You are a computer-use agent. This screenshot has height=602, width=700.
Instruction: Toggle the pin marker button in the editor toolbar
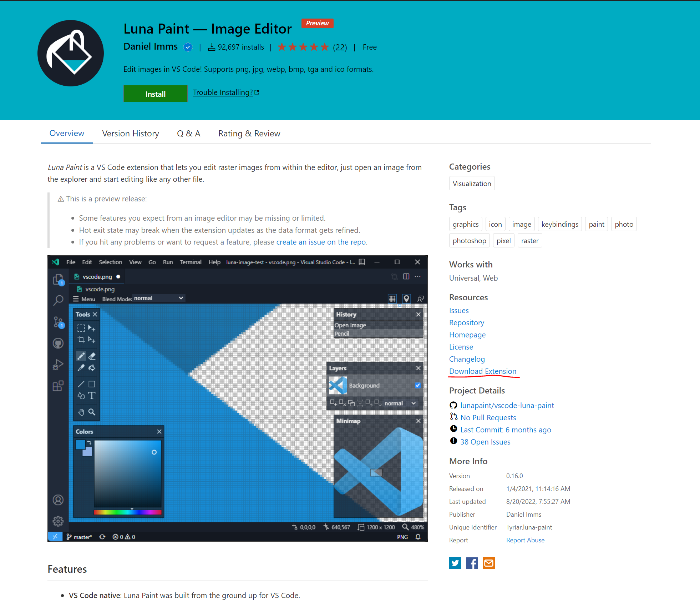point(406,299)
